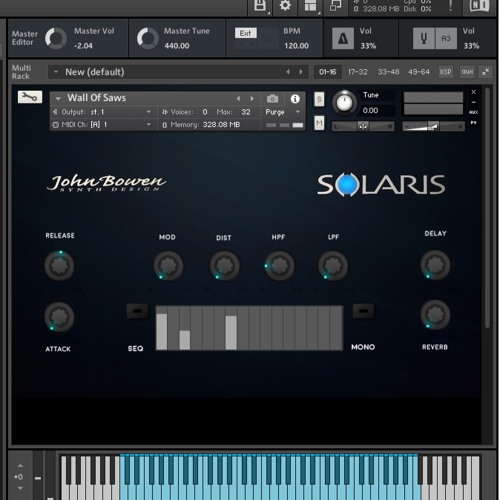Click the ATTACK knob
The height and width of the screenshot is (500, 500).
click(x=59, y=316)
